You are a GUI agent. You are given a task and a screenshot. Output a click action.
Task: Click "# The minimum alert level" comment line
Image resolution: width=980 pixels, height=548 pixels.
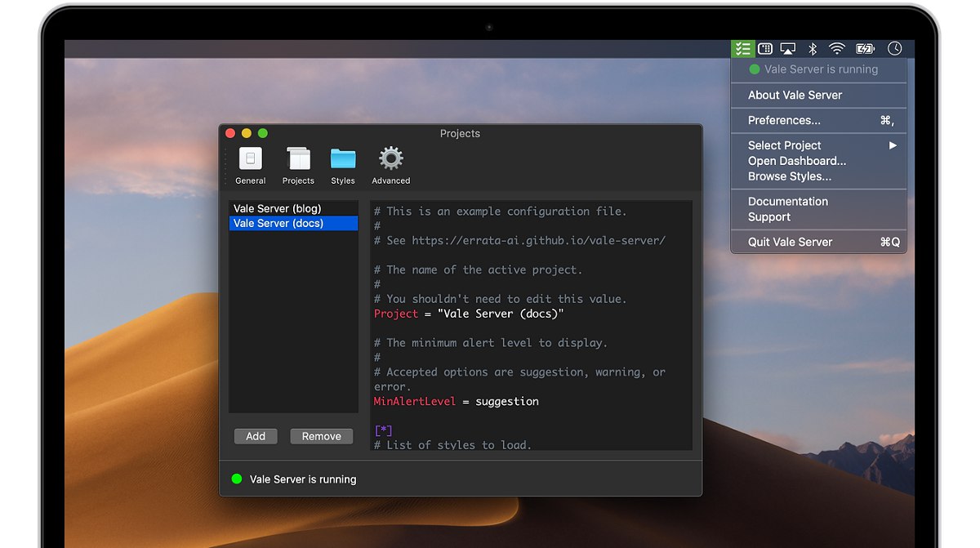coord(491,343)
